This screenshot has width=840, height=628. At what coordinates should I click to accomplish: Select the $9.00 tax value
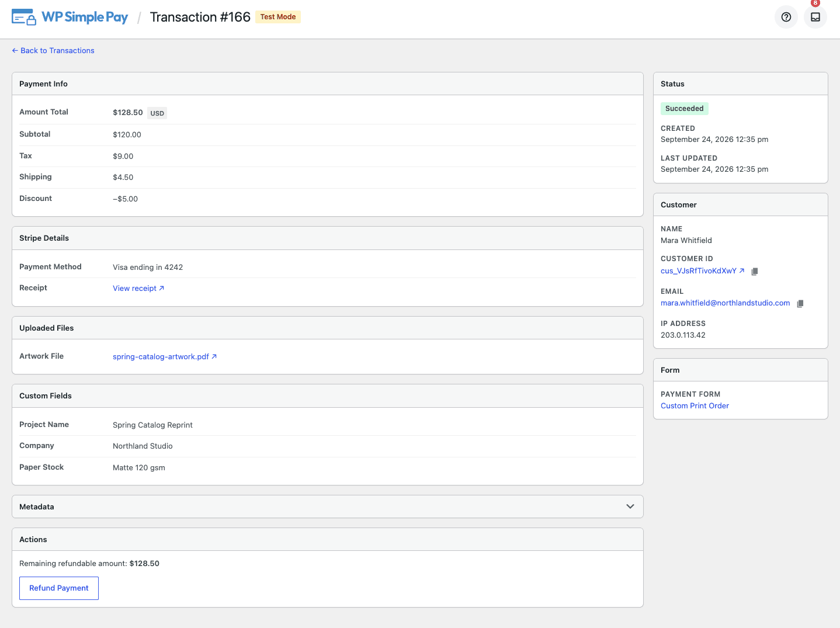click(123, 157)
